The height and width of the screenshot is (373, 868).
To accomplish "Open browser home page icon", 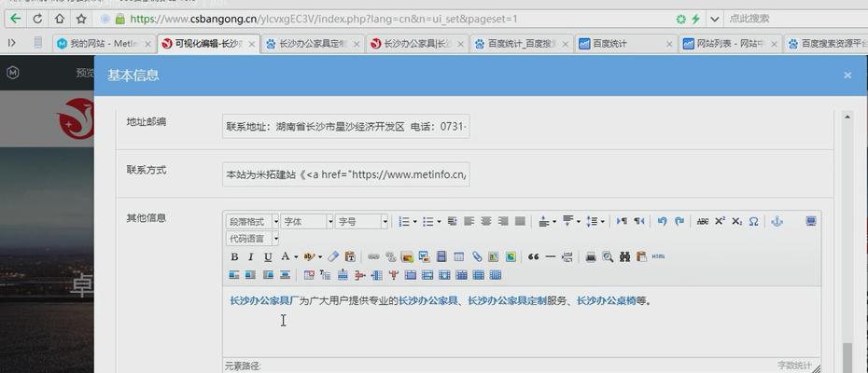I will pos(59,19).
